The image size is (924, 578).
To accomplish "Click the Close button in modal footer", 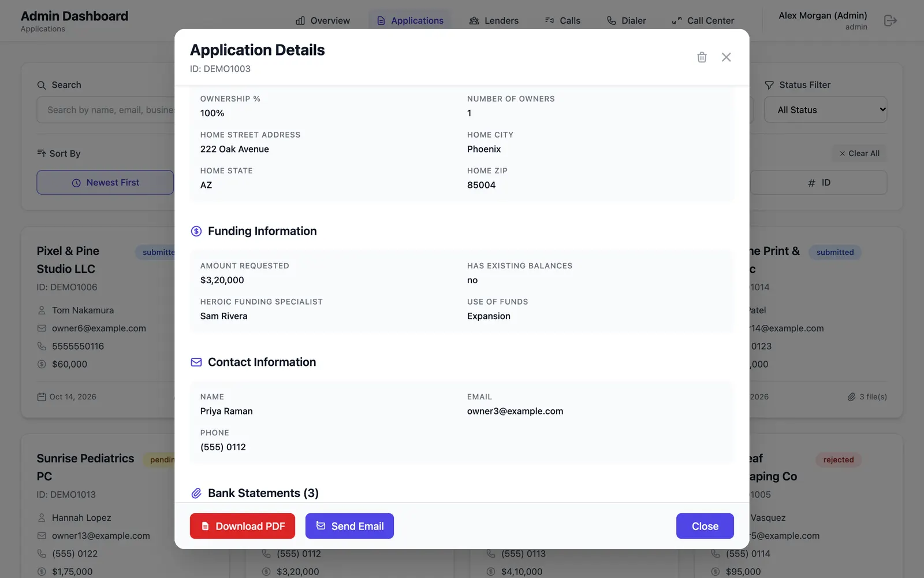I will (x=705, y=526).
